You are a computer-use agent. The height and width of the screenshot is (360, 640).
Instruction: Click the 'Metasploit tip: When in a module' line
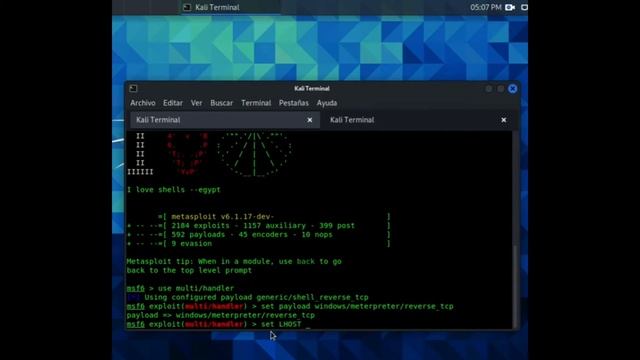[234, 261]
